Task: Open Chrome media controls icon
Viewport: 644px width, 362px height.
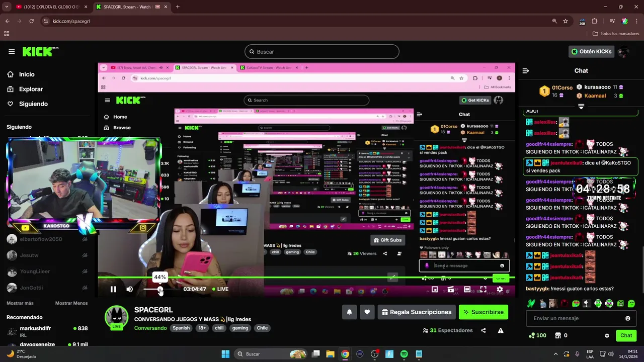Action: tap(612, 21)
